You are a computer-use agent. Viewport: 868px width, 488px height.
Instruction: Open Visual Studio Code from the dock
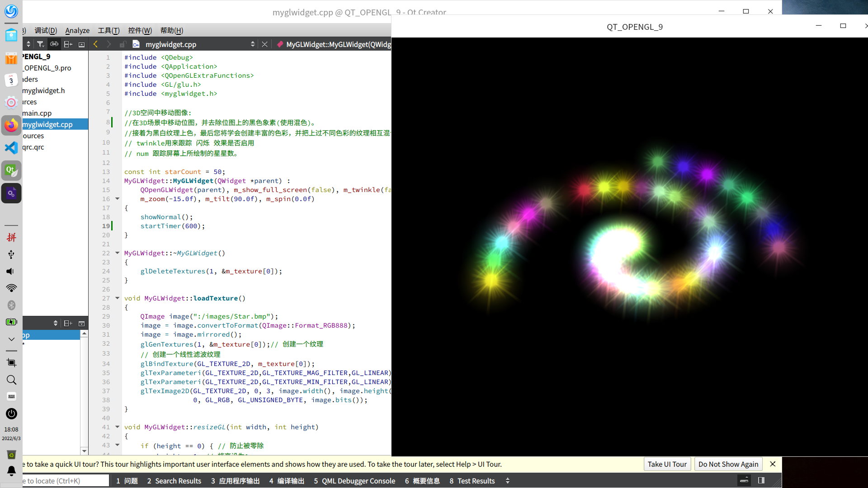point(11,148)
